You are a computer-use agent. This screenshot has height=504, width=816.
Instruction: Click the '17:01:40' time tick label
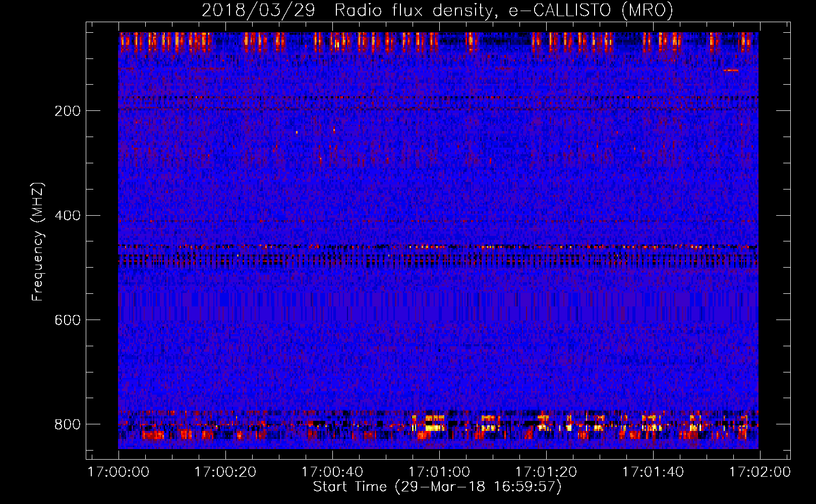[653, 472]
